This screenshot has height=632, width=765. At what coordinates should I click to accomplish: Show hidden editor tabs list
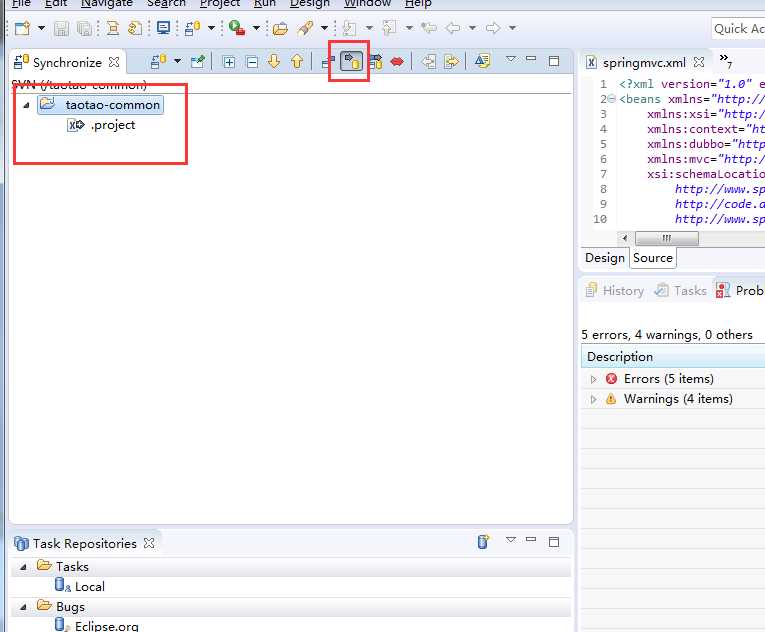[x=725, y=60]
